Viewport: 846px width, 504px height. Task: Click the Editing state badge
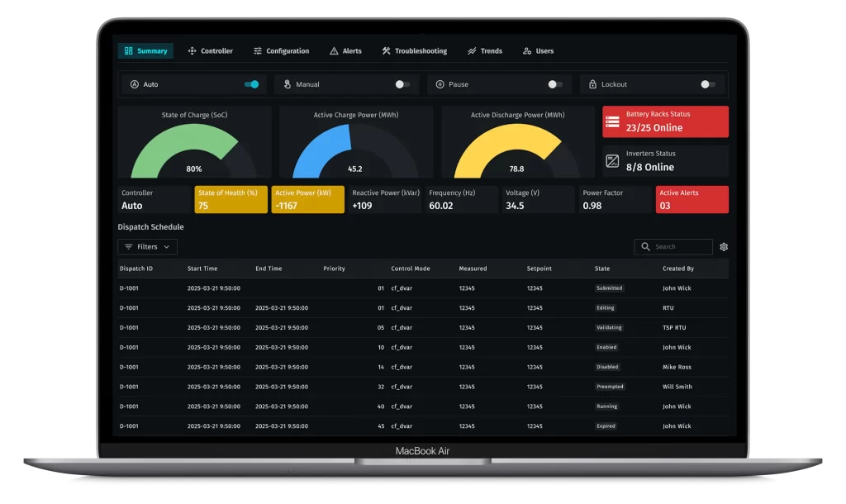606,307
